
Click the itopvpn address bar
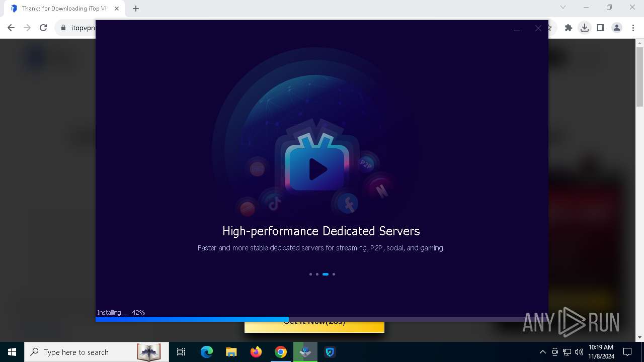pyautogui.click(x=83, y=28)
